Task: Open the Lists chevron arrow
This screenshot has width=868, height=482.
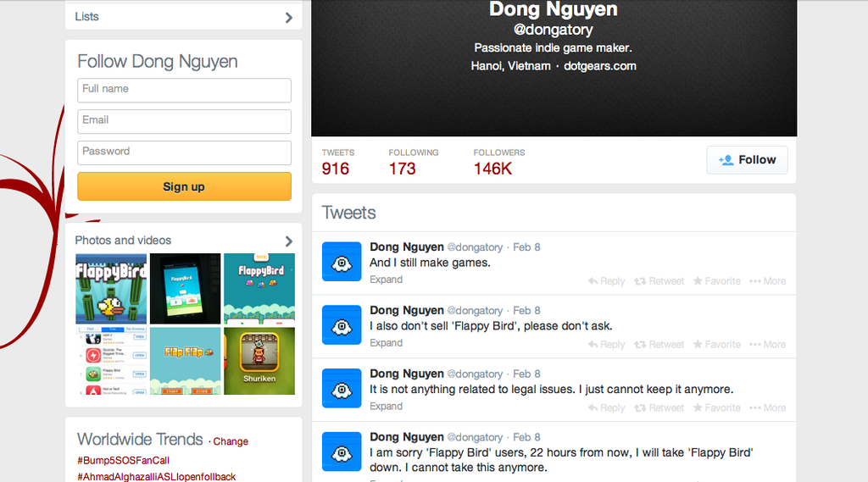Action: (x=288, y=17)
